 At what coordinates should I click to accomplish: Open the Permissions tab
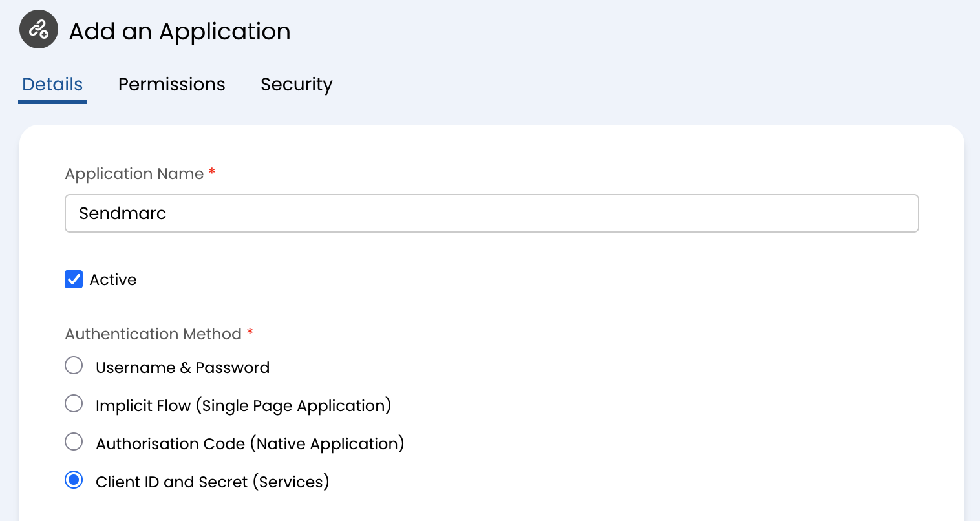(171, 85)
